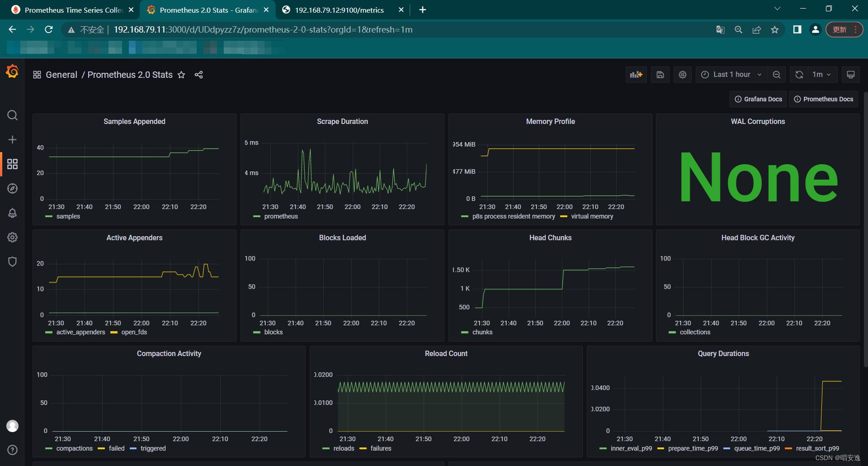Open the Server Admin shield icon
868x466 pixels.
point(12,262)
